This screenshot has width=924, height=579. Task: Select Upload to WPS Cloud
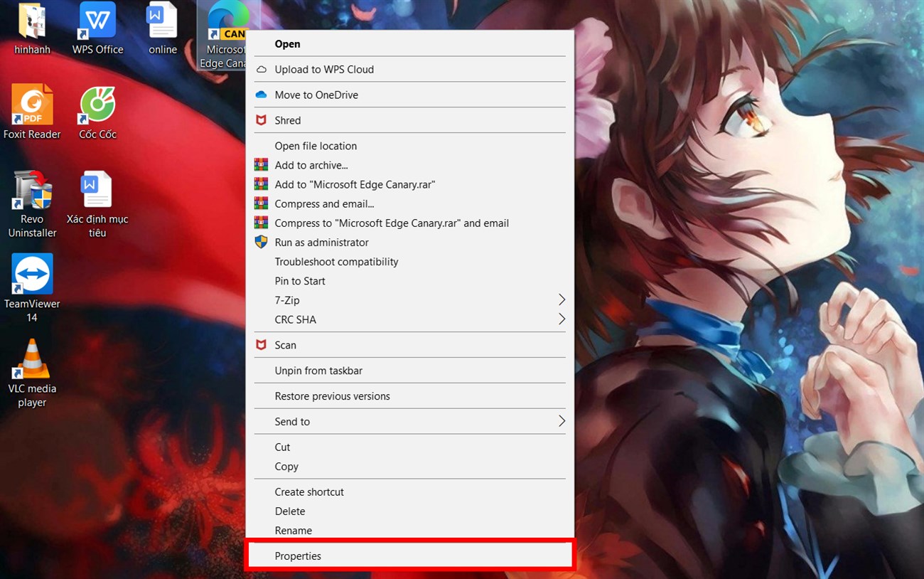tap(409, 69)
